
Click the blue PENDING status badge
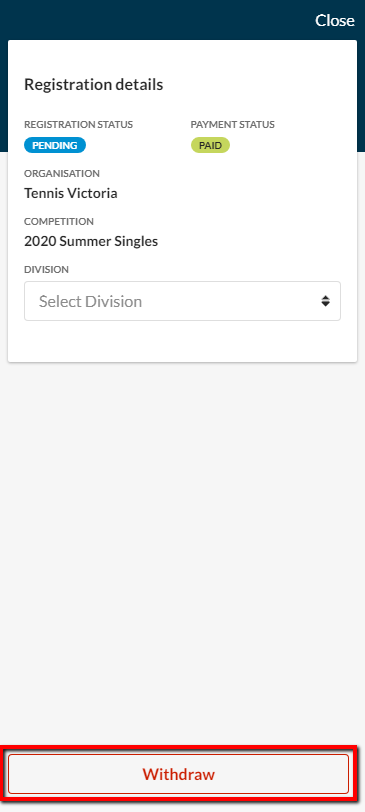(x=55, y=146)
